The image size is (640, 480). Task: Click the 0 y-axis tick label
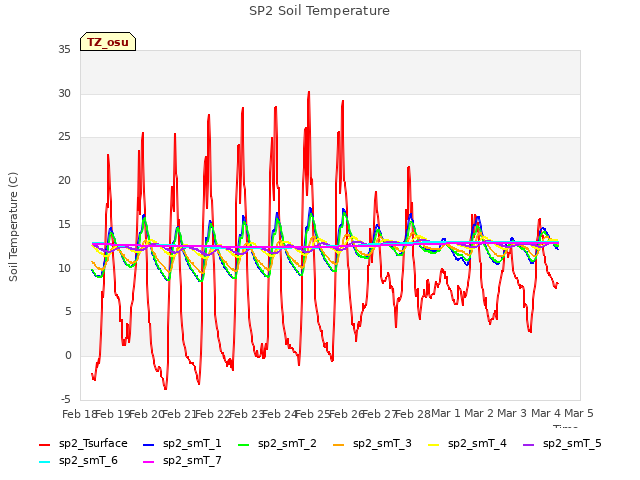68,356
